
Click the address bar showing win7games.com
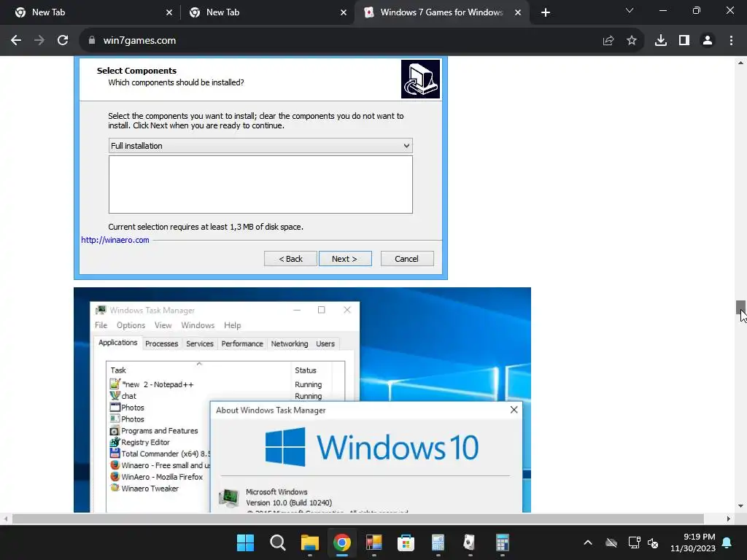(343, 41)
